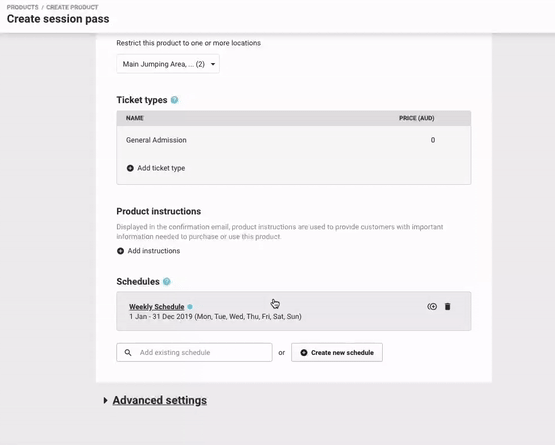Click the Advanced settings disclosure triangle
The height and width of the screenshot is (445, 555).
105,400
